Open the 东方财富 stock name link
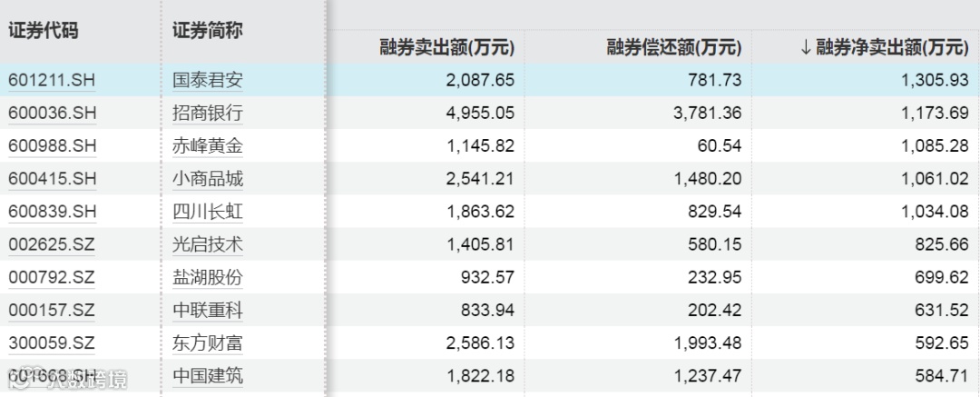The height and width of the screenshot is (397, 980). point(208,343)
